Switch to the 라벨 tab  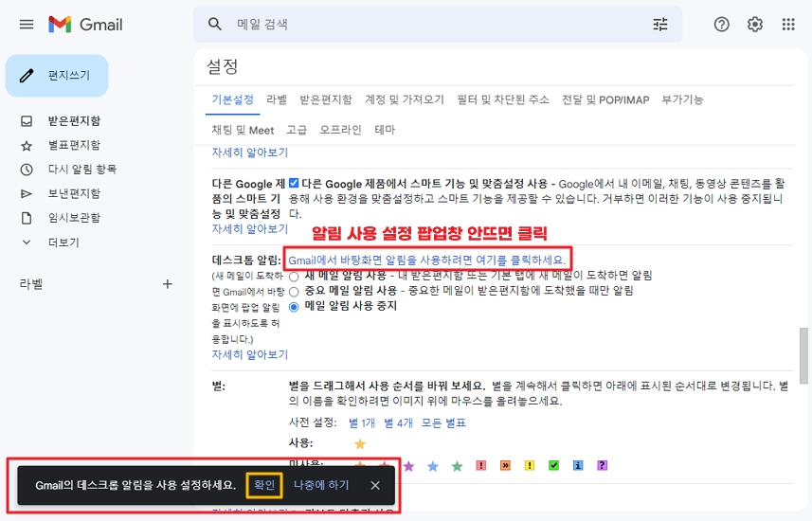(277, 99)
